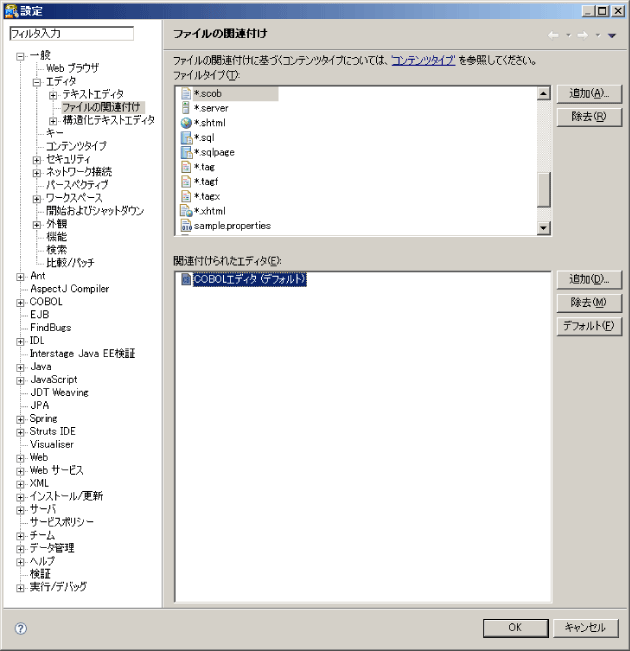Click 除去(R) file type button
630x651 pixels.
[x=589, y=117]
